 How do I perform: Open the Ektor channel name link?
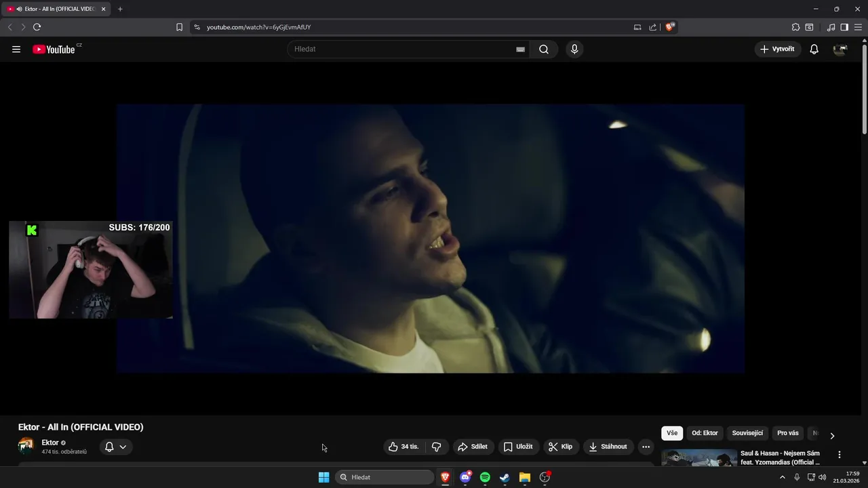(x=50, y=443)
